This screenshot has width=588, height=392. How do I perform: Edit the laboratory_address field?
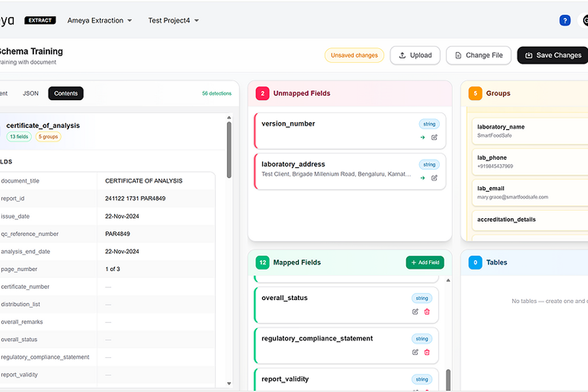tap(434, 178)
